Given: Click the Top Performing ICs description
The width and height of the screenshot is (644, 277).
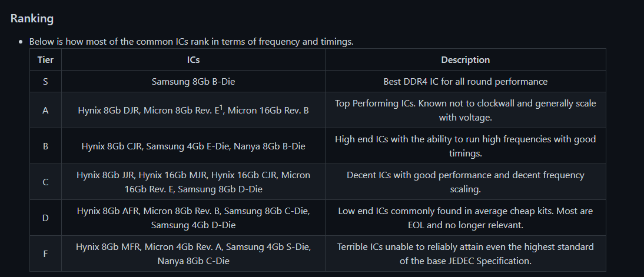Looking at the screenshot, I should pyautogui.click(x=465, y=110).
